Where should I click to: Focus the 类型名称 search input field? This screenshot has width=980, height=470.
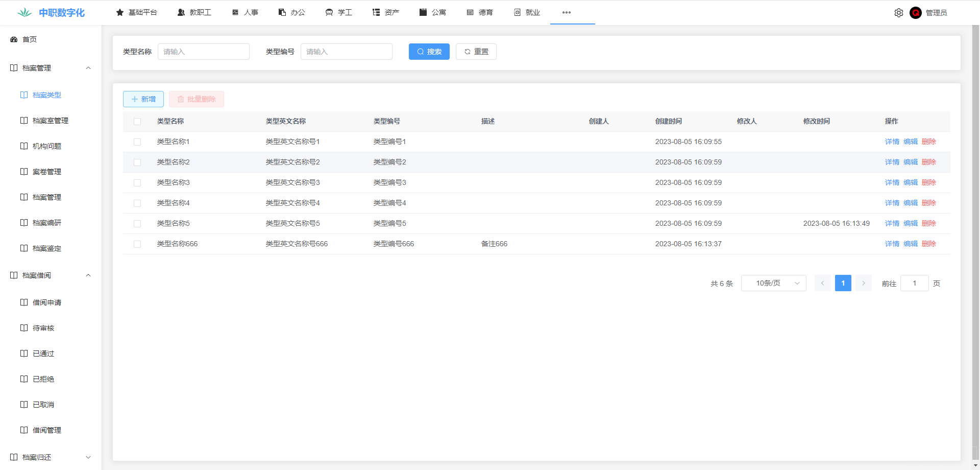tap(203, 52)
